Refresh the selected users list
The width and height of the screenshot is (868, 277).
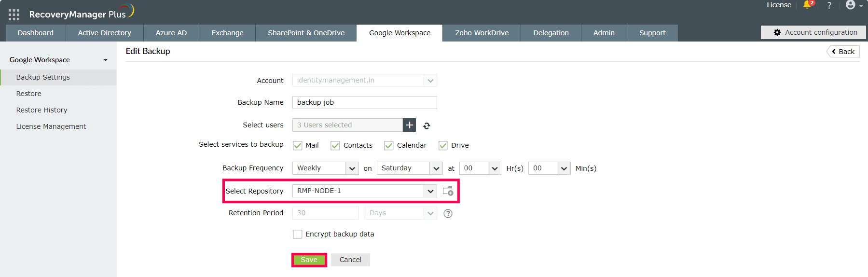click(427, 126)
